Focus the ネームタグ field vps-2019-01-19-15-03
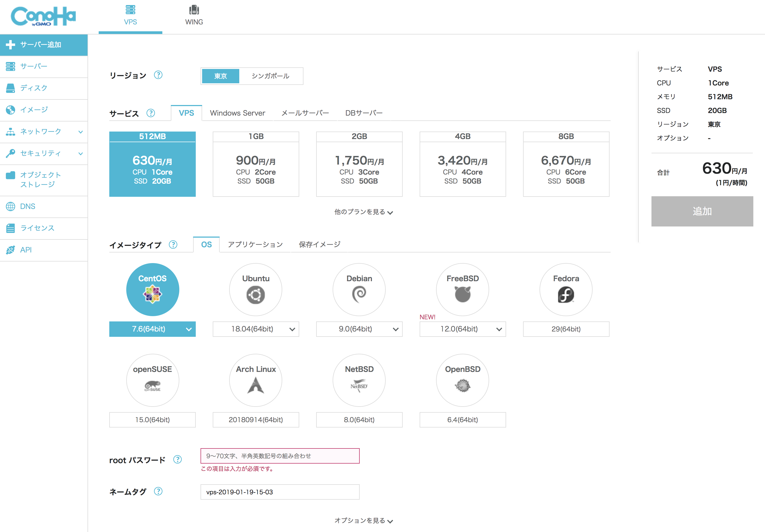The height and width of the screenshot is (532, 765). 280,492
